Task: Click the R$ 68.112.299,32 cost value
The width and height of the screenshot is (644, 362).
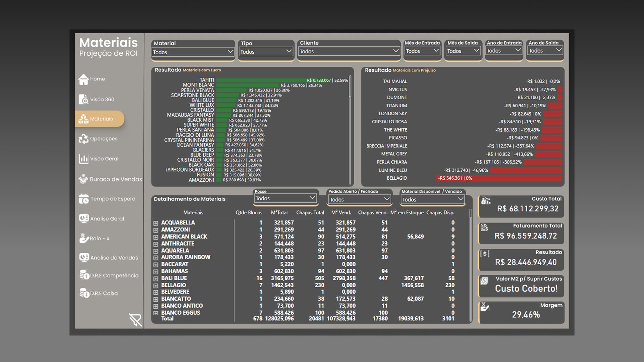Action: (528, 209)
